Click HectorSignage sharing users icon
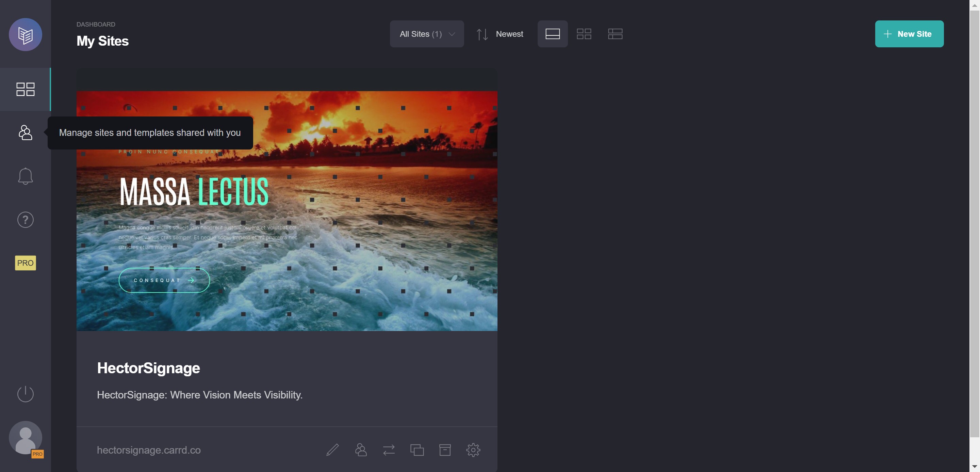The image size is (980, 472). pyautogui.click(x=361, y=450)
